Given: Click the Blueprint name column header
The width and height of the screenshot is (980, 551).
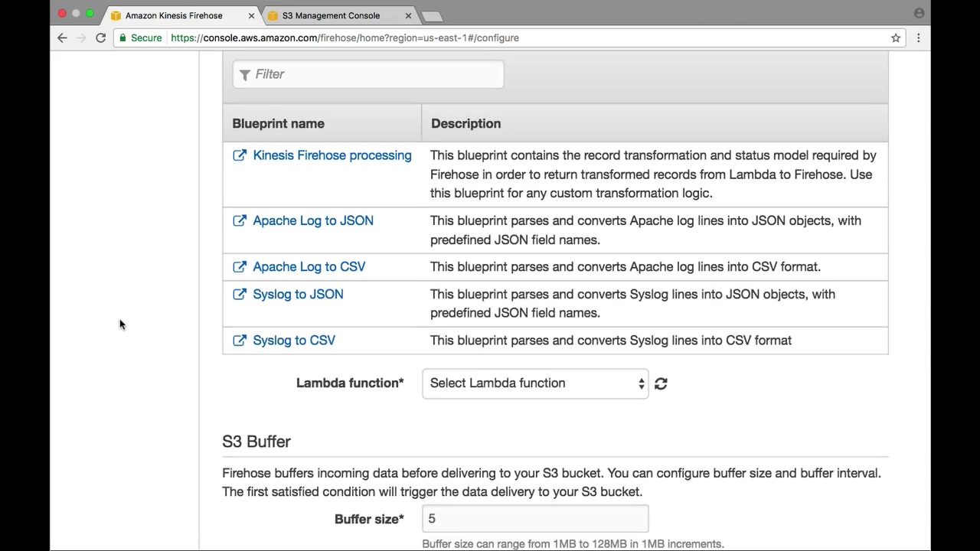Looking at the screenshot, I should 278,123.
